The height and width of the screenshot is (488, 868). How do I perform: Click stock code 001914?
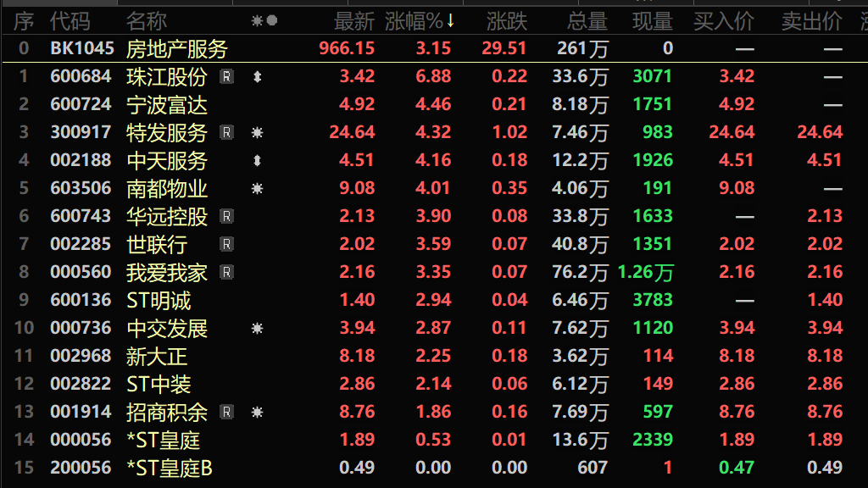click(81, 412)
